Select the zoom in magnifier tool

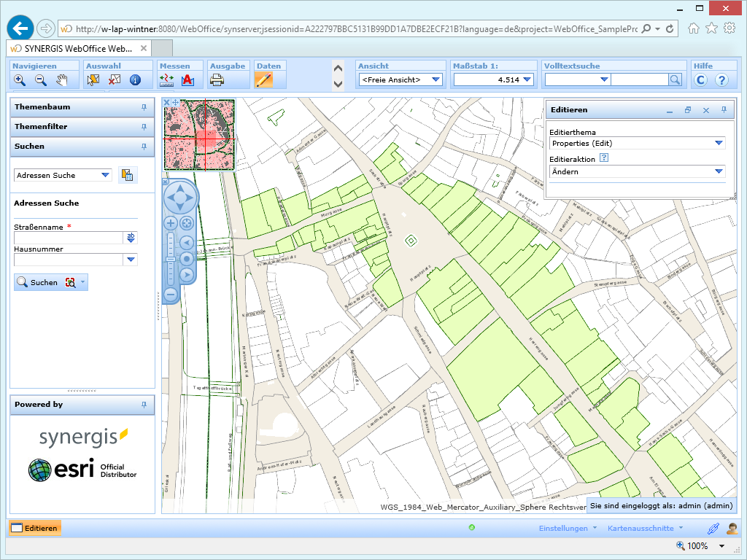[x=20, y=80]
